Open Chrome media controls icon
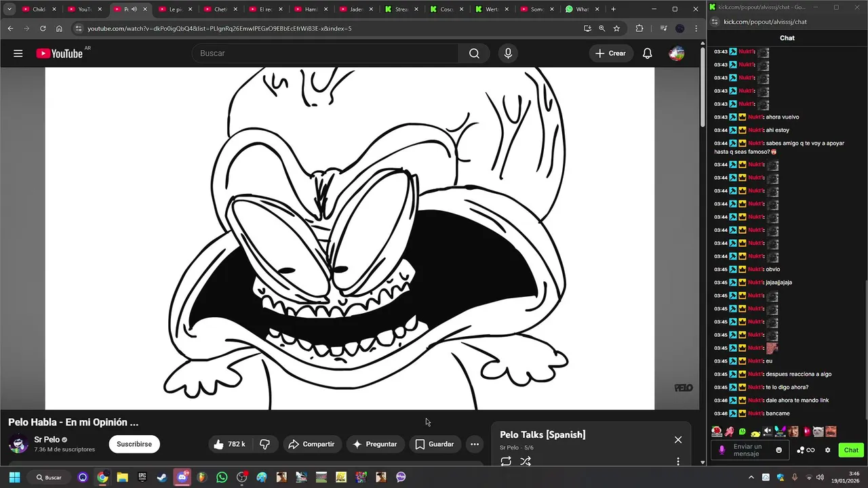Screen dimensions: 868x488 pyautogui.click(x=664, y=28)
